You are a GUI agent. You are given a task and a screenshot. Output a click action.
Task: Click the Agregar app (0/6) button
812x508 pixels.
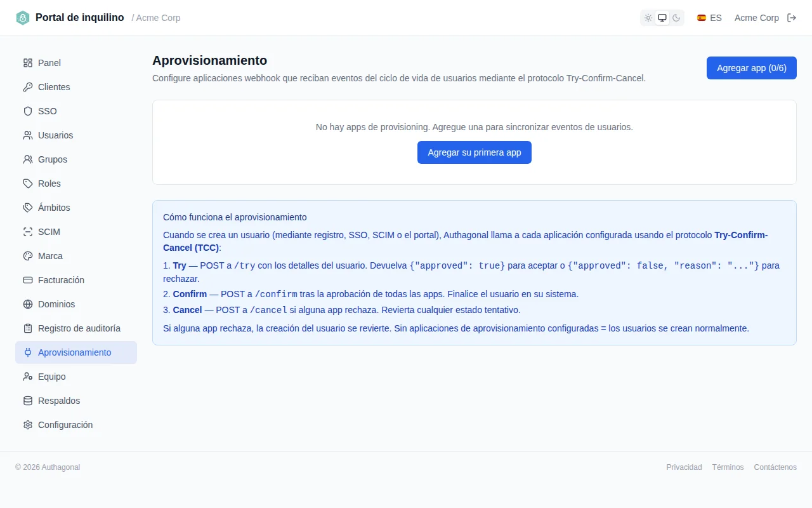[x=752, y=68]
